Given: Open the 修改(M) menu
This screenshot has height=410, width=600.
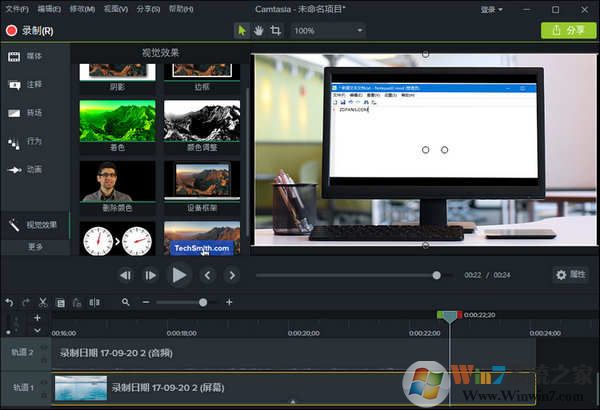Looking at the screenshot, I should click(82, 9).
